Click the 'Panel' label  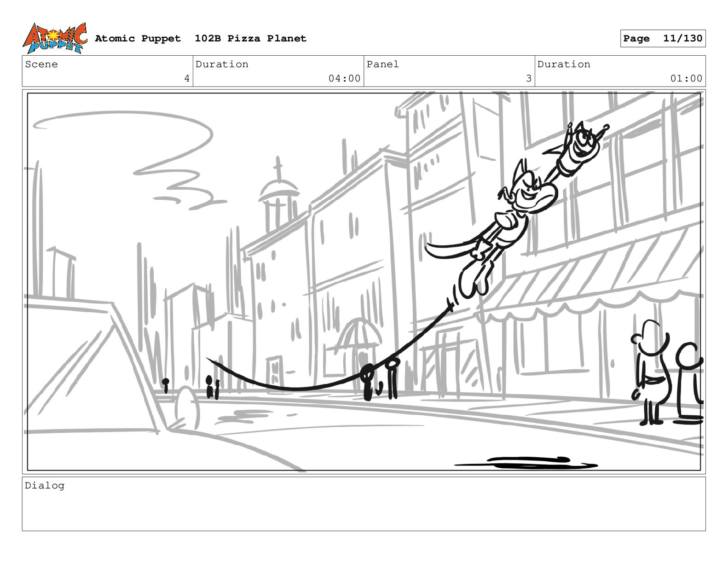click(x=383, y=64)
